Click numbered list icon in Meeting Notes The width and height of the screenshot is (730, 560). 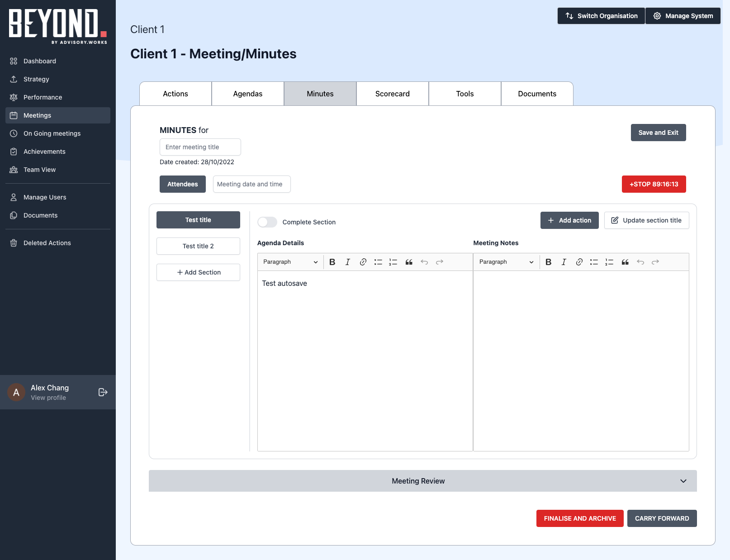[x=609, y=262]
